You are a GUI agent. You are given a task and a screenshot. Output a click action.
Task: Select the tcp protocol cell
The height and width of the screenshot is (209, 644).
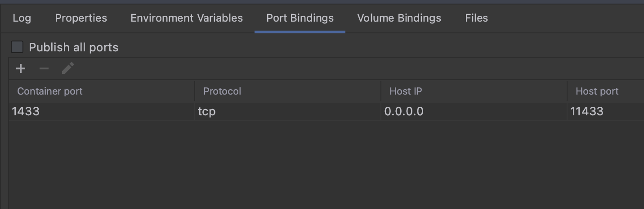click(x=207, y=111)
